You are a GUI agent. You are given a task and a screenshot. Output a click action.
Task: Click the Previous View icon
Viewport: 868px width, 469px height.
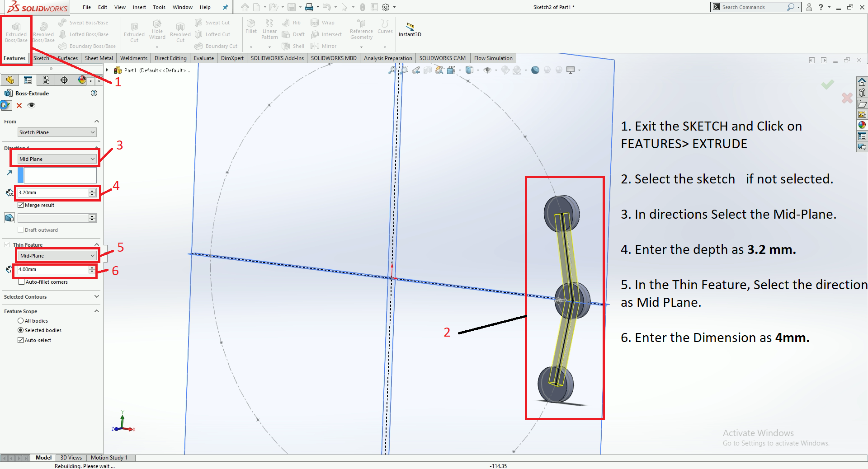pos(416,70)
